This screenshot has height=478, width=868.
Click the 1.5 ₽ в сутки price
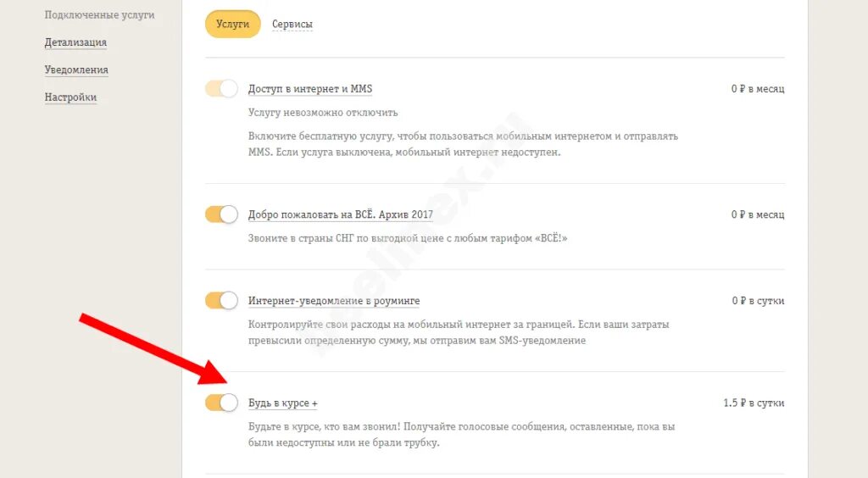click(x=754, y=403)
